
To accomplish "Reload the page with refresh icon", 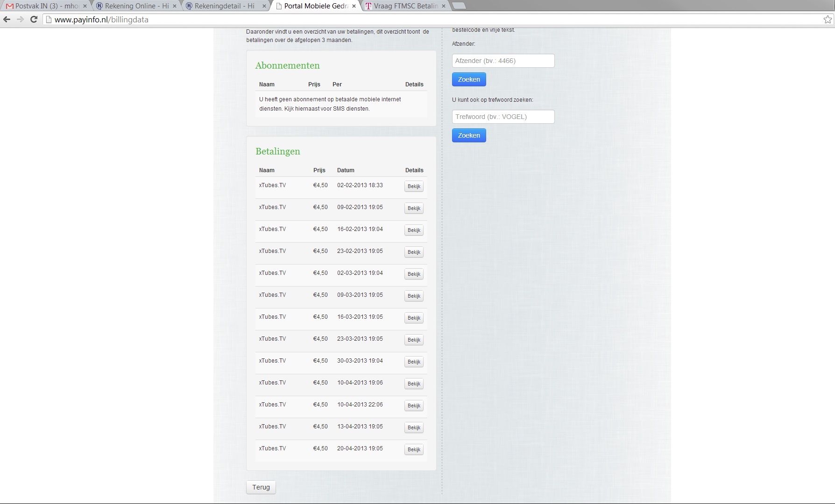I will click(34, 20).
